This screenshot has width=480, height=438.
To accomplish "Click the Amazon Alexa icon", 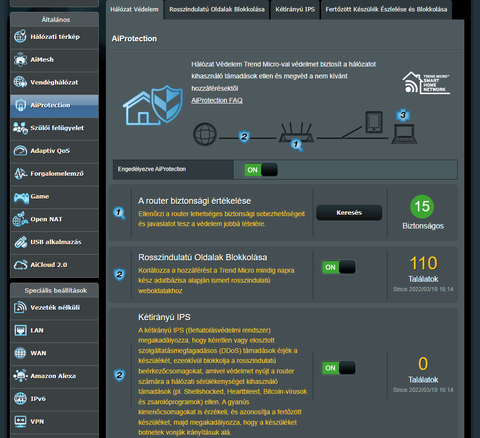I will 20,376.
